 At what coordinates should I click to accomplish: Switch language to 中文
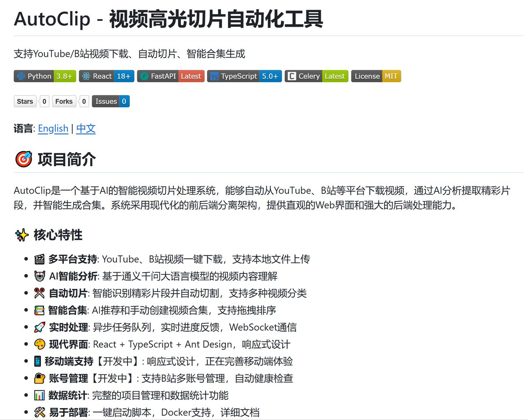(86, 128)
